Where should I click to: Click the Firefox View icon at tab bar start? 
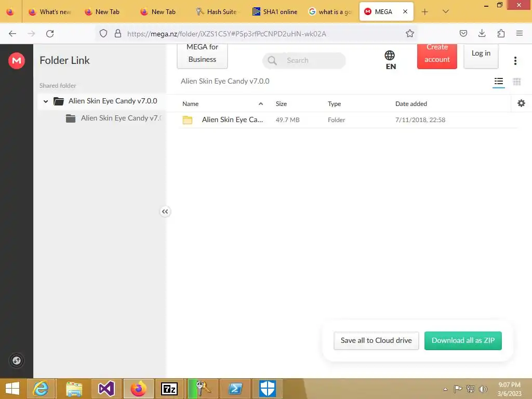10,12
